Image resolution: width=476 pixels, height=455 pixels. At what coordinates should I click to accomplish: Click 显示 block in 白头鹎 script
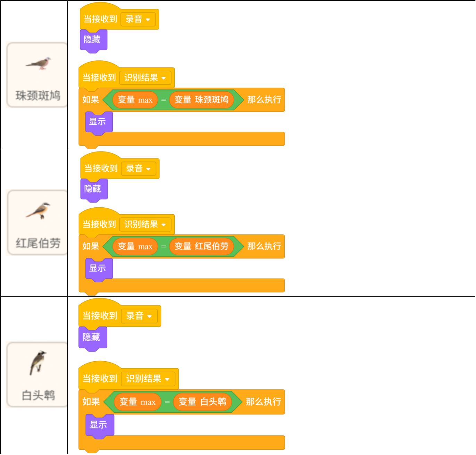(x=99, y=425)
